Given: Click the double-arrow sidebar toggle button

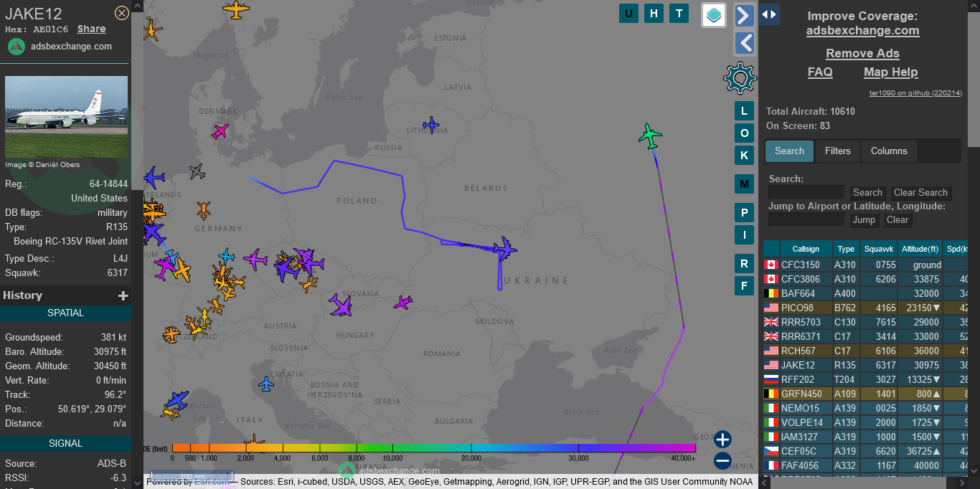Looking at the screenshot, I should (x=769, y=14).
